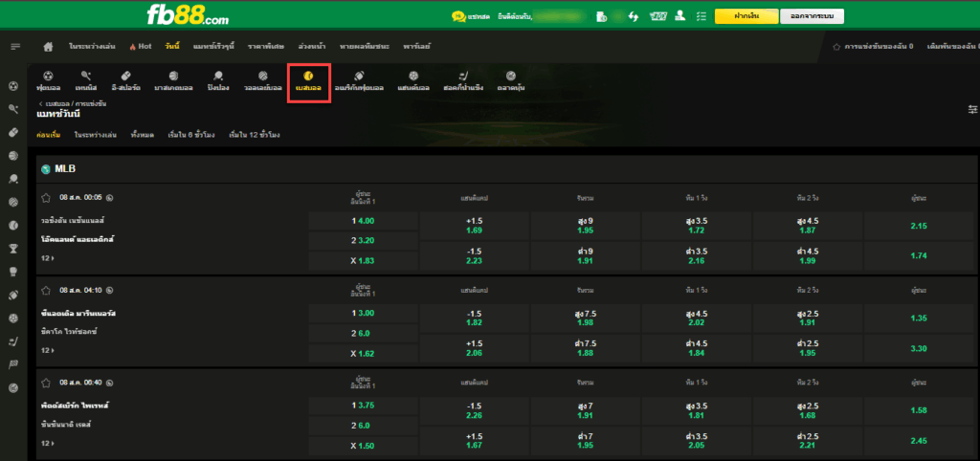Viewport: 980px width, 461px height.
Task: Click the MLB league globe icon
Action: (x=46, y=169)
